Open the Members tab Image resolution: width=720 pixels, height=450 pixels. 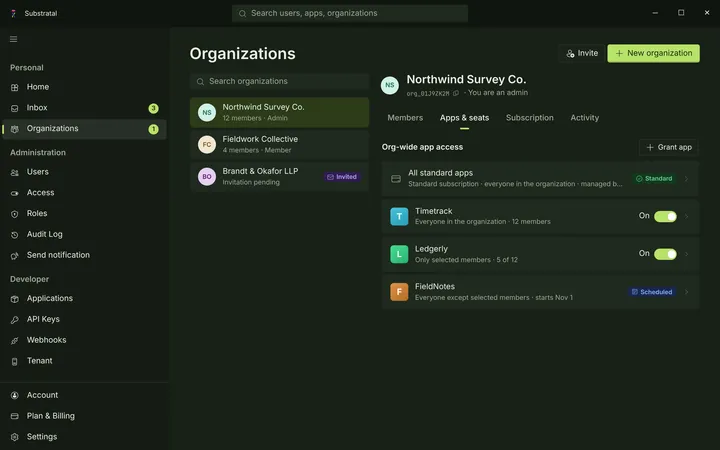405,118
